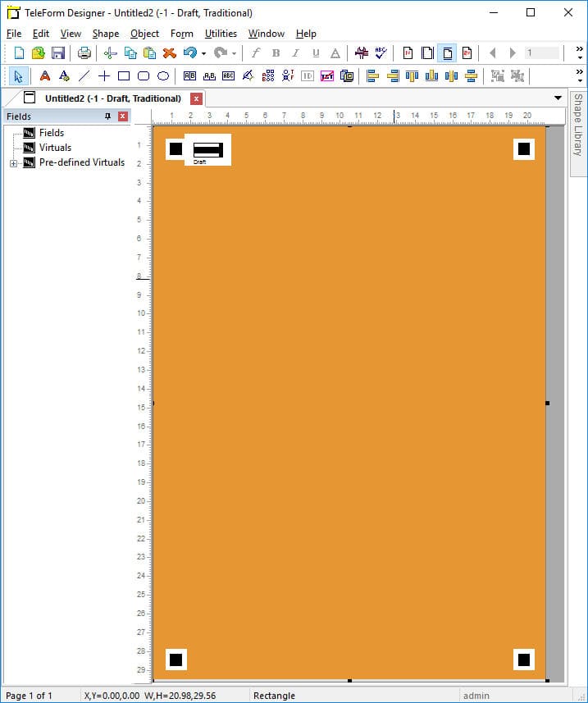
Task: Select the choice field grid tool
Action: tap(268, 75)
